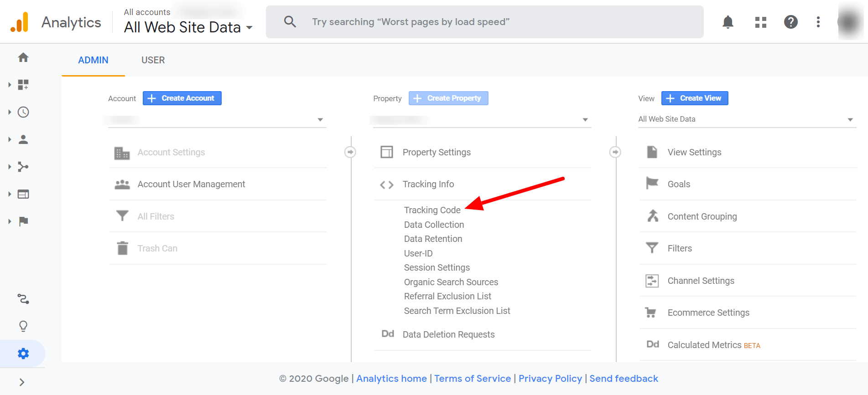Open the Conversions flag sidebar icon
Viewport: 868px width, 395px height.
click(x=23, y=221)
